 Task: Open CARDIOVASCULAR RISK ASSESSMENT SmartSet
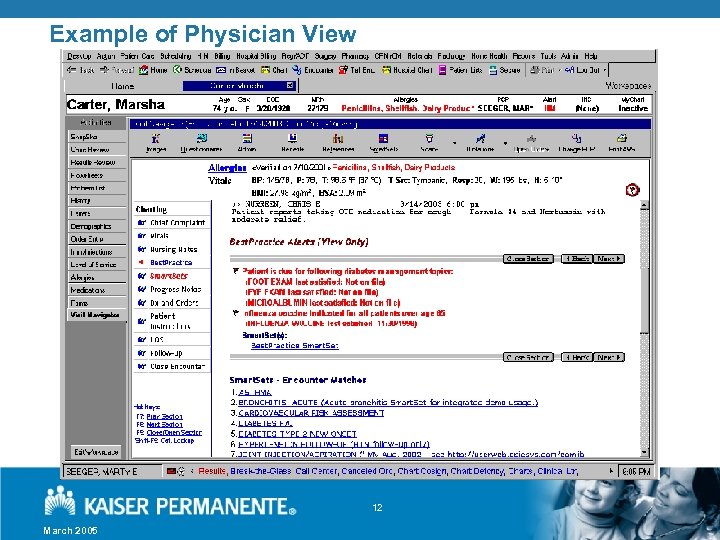click(x=311, y=413)
